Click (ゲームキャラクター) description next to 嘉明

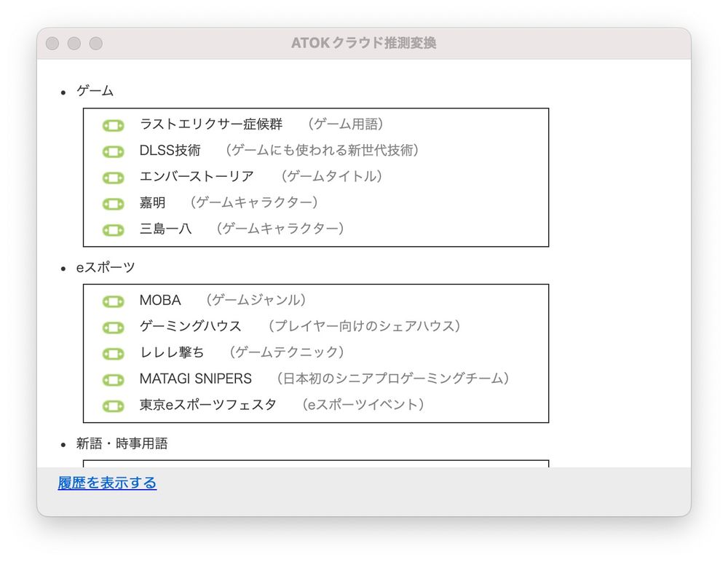coord(253,202)
